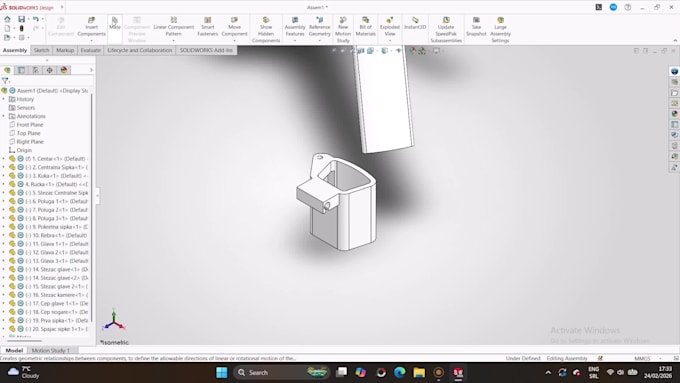This screenshot has width=680, height=383.
Task: Open Microsoft Edge from the taskbar
Action: pyautogui.click(x=399, y=373)
